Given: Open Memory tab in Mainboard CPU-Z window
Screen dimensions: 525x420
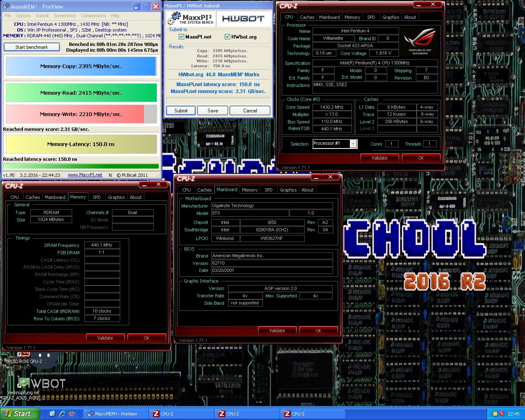Looking at the screenshot, I should (250, 190).
